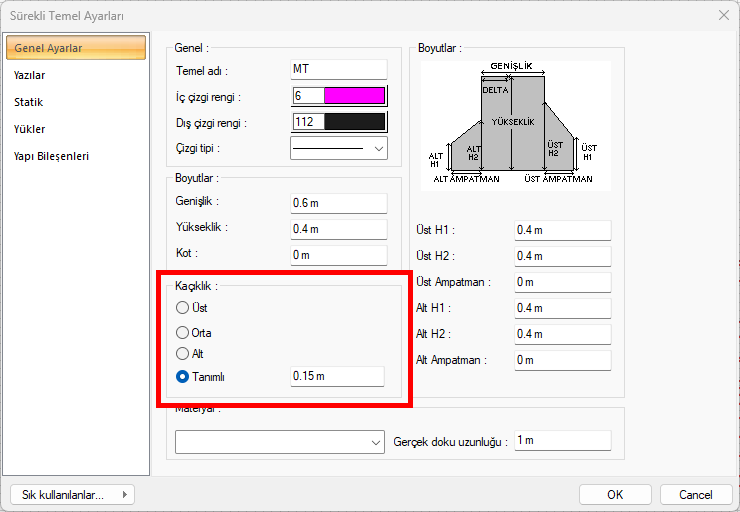Click the Temel adı text field
Image resolution: width=740 pixels, height=512 pixels.
pos(338,69)
